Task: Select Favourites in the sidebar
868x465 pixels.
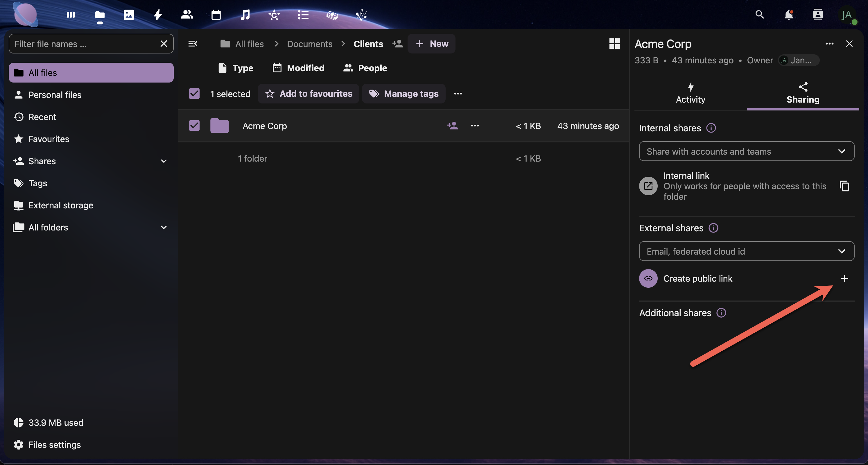Action: click(49, 139)
